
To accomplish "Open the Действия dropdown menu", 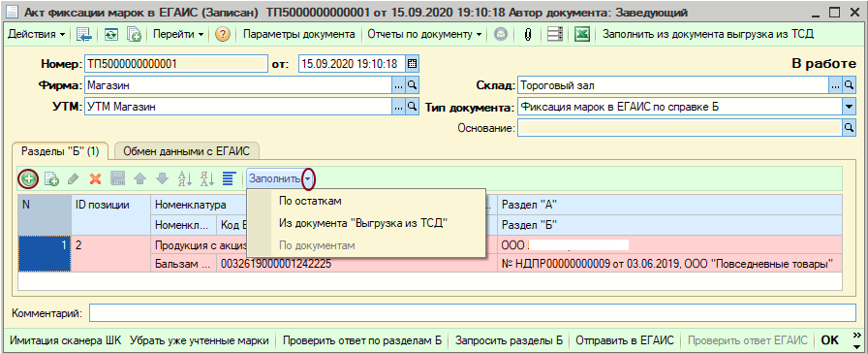I will pyautogui.click(x=38, y=34).
